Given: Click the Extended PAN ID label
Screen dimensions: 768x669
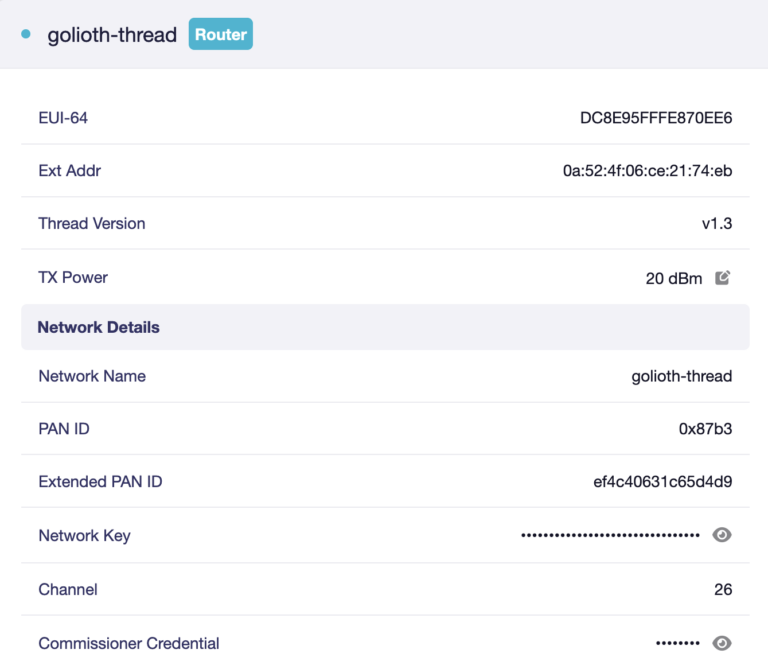Looking at the screenshot, I should coord(100,482).
